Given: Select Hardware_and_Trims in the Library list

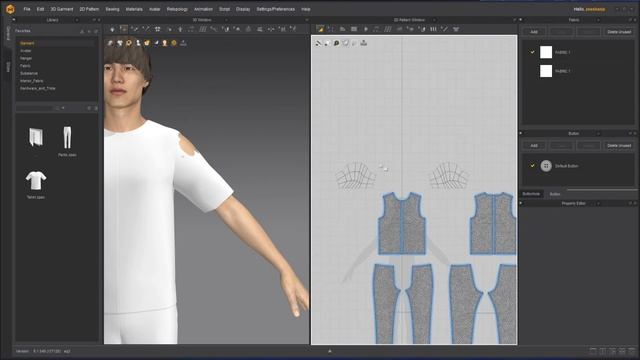Looking at the screenshot, I should point(38,88).
